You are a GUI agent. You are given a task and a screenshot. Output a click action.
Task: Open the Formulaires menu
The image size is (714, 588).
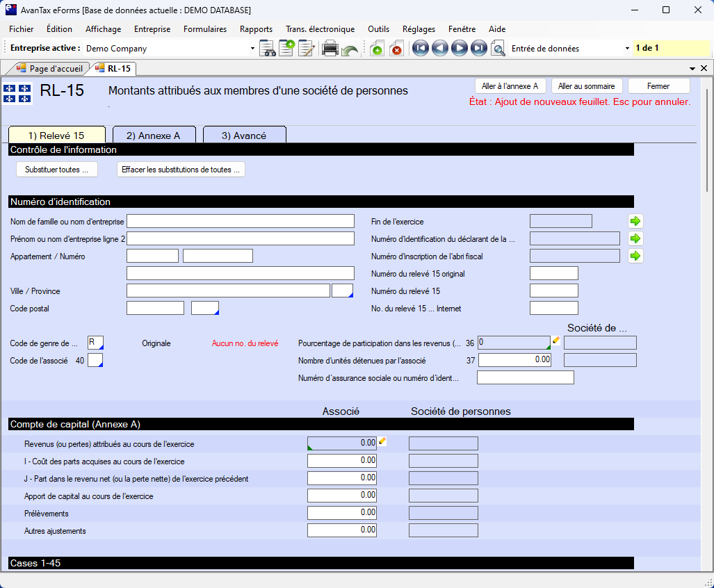click(205, 29)
